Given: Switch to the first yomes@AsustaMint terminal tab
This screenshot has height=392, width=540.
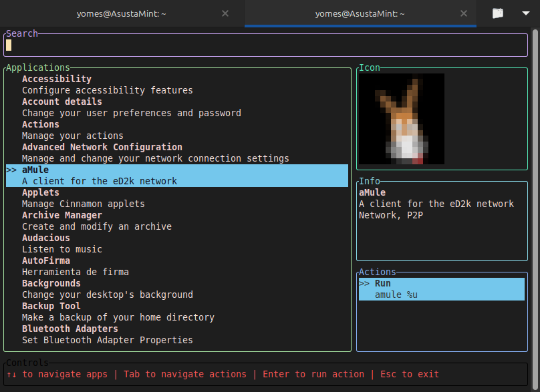Looking at the screenshot, I should [121, 14].
